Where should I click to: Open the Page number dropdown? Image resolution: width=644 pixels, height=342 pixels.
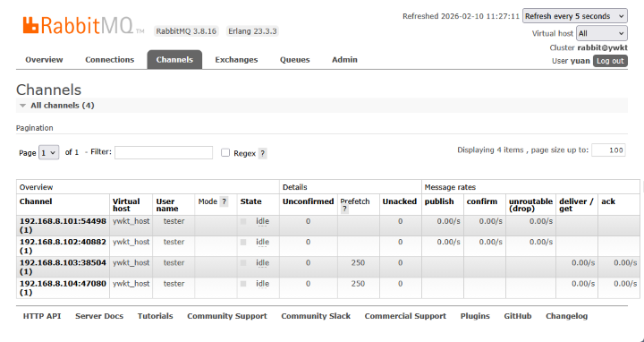pos(48,152)
